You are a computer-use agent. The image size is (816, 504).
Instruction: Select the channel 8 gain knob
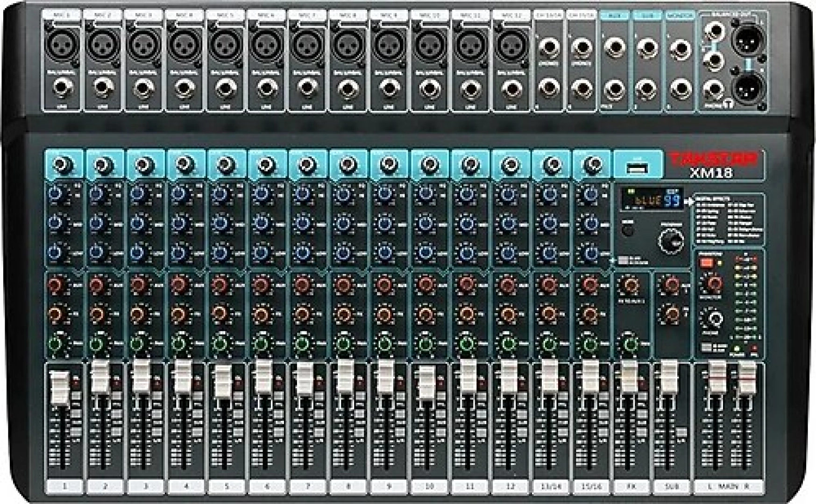click(x=348, y=164)
